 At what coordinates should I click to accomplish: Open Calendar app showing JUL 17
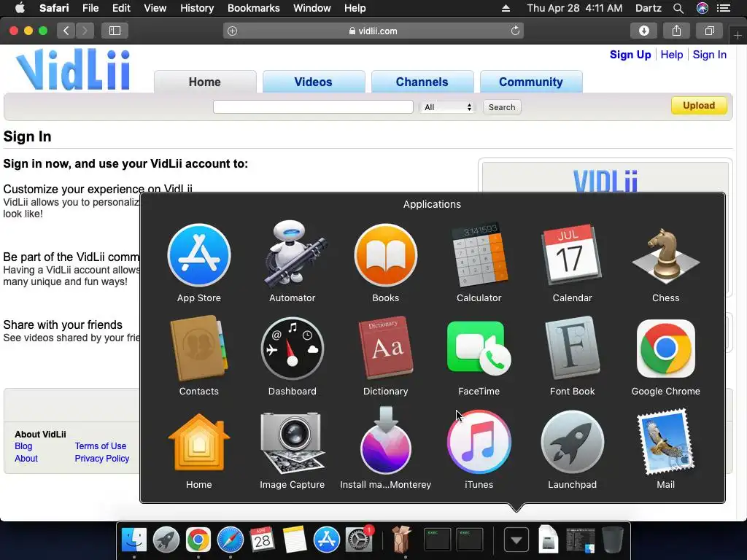tap(572, 254)
